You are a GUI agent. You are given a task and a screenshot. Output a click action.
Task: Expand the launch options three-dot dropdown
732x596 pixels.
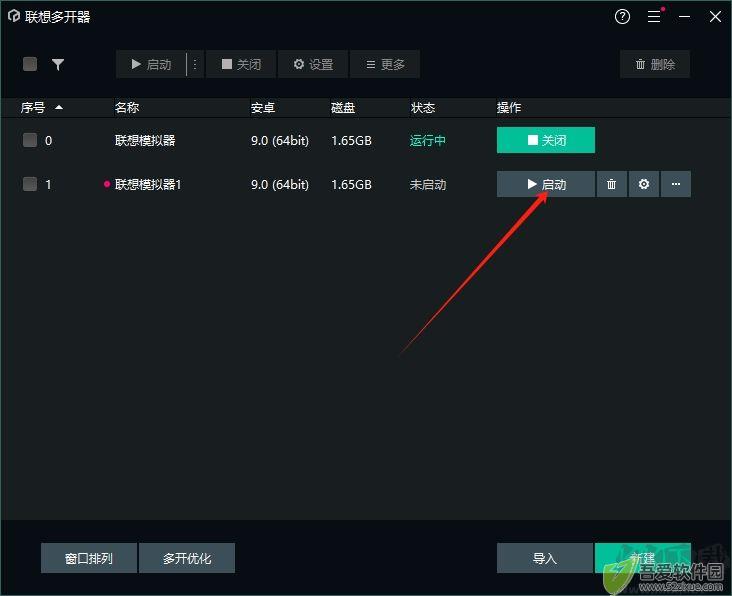[x=195, y=64]
